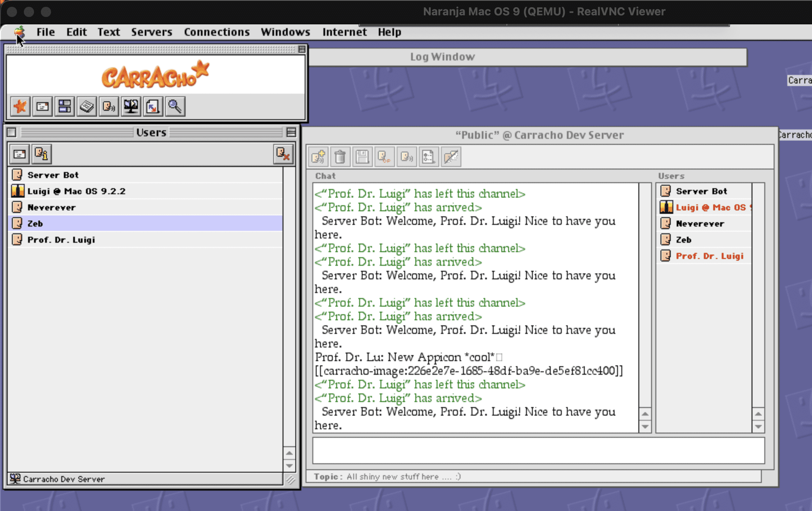The height and width of the screenshot is (511, 812).
Task: Open the Help menu
Action: click(x=389, y=32)
